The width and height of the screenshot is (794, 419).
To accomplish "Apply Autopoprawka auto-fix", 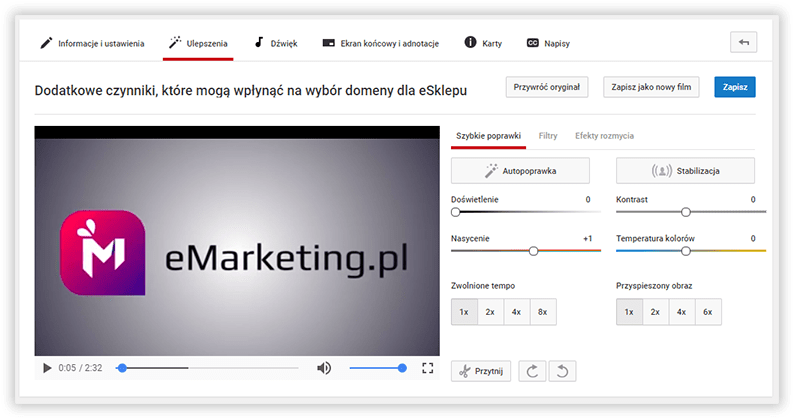I will coord(520,171).
